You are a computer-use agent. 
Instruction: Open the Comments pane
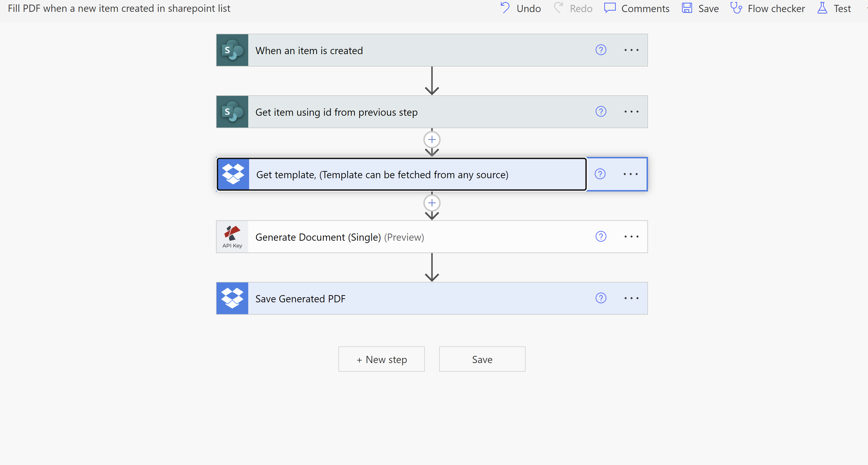pyautogui.click(x=637, y=8)
